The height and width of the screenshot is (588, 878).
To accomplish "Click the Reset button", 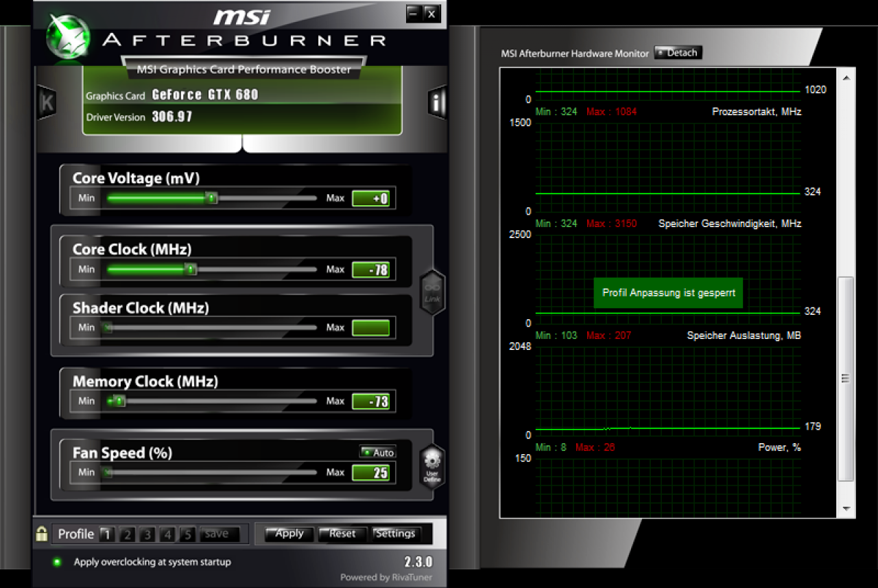I will click(x=342, y=534).
